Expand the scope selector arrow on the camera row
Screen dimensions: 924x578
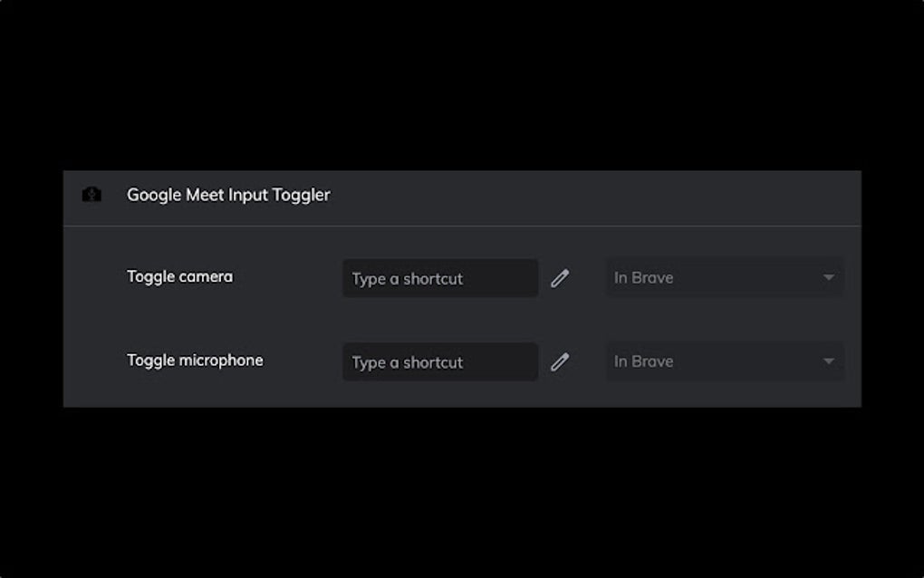coord(829,278)
